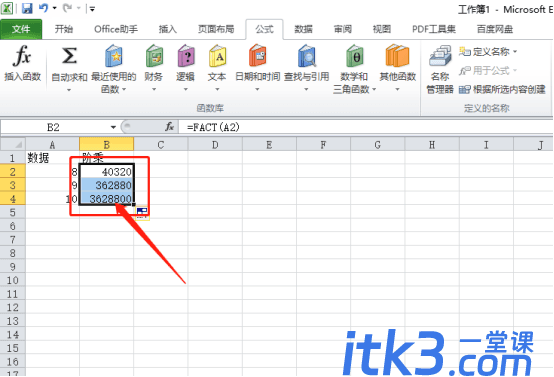Expand the Financial (财务) dropdown arrow

(154, 89)
